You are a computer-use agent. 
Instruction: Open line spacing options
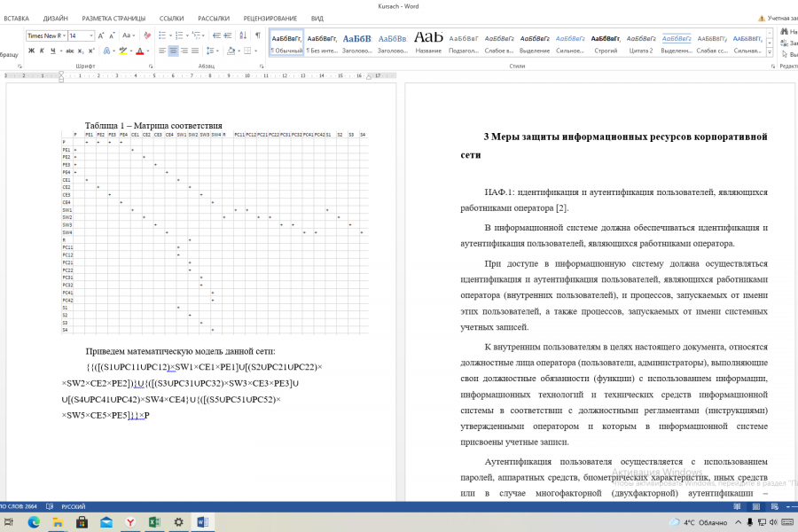click(209, 51)
